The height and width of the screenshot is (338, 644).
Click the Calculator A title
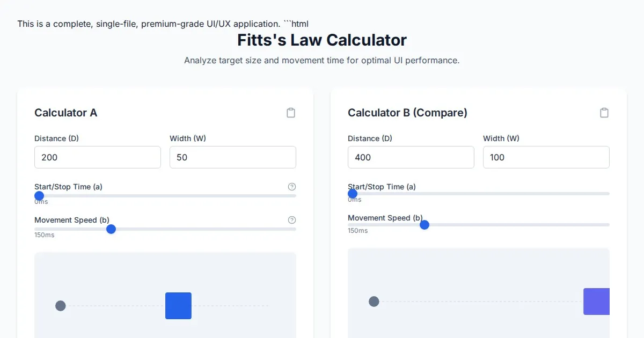65,113
